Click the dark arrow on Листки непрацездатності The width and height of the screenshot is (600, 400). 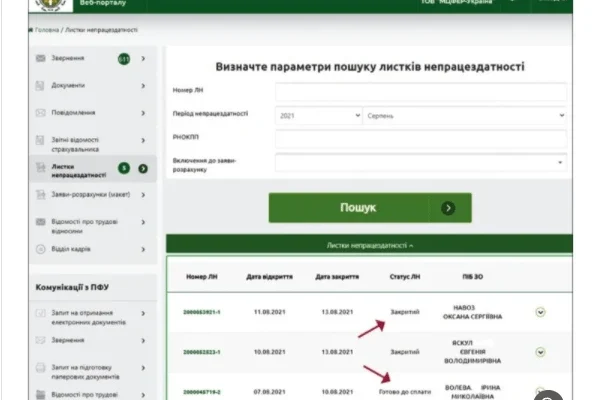click(143, 169)
